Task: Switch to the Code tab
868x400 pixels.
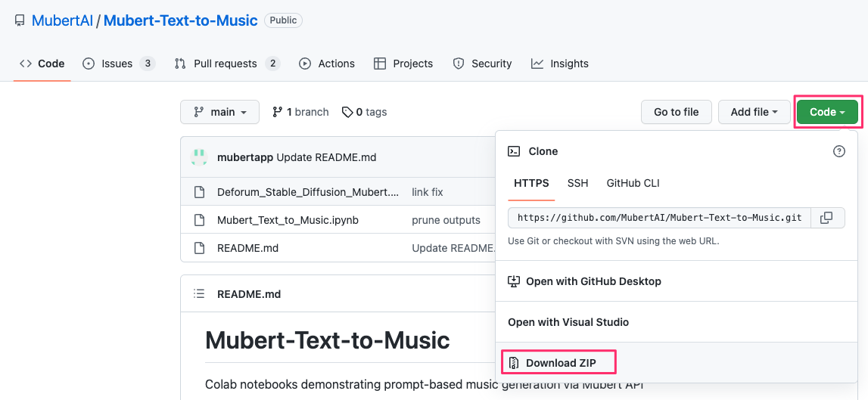Action: coord(42,64)
